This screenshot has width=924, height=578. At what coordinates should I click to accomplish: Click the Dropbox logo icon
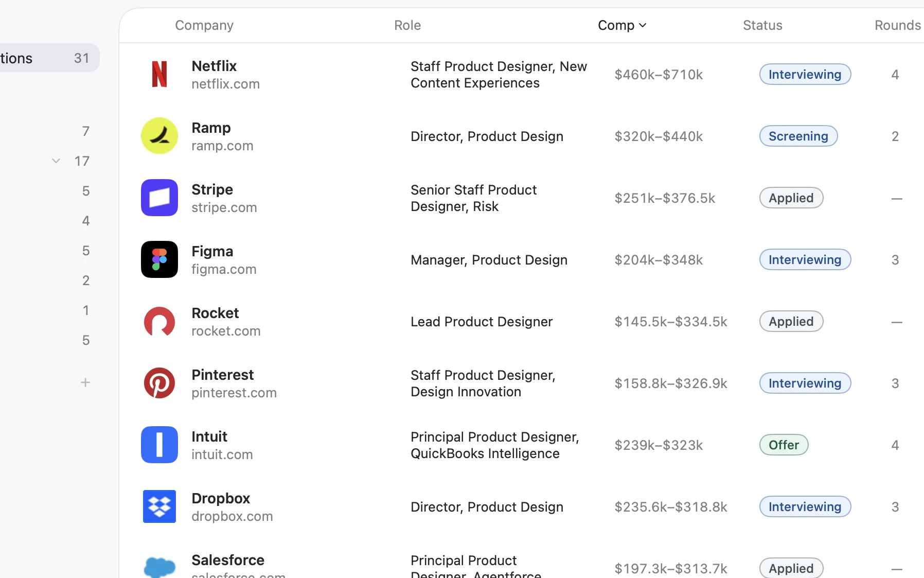pos(159,506)
